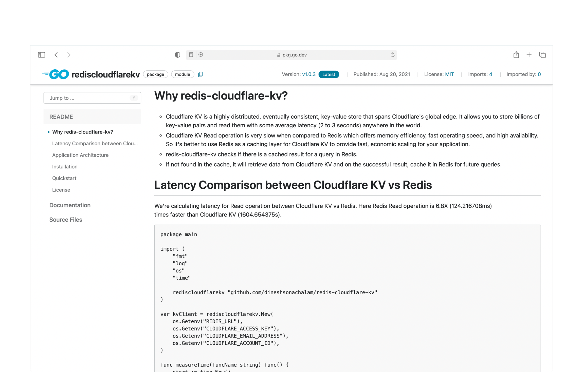
Task: Open the Share menu
Action: click(x=516, y=55)
